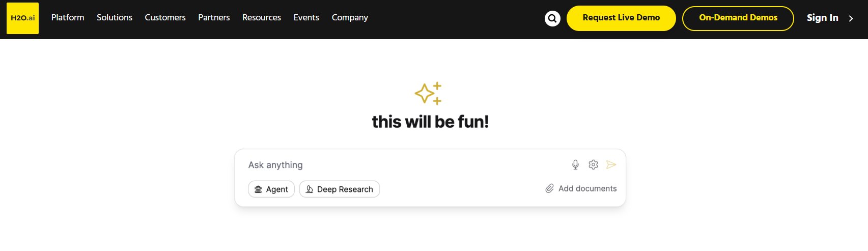This screenshot has height=251, width=868.
Task: Expand the arrow next to Sign In
Action: (x=851, y=18)
